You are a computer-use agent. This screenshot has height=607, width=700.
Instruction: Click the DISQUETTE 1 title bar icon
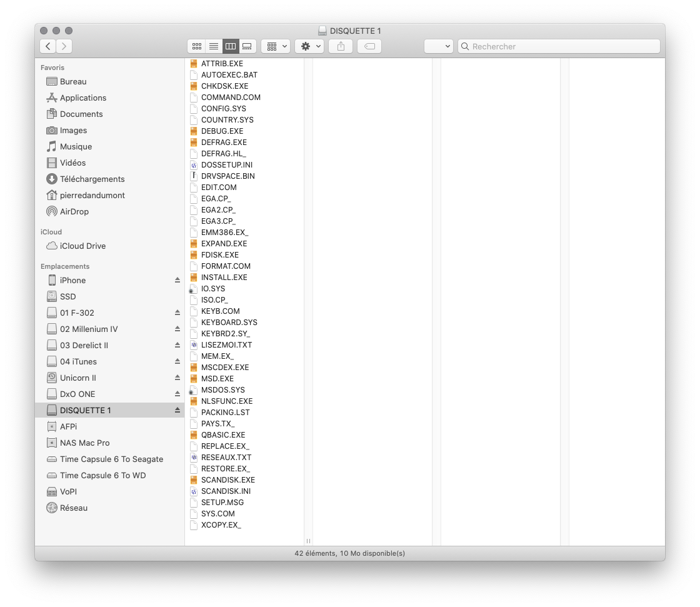(322, 31)
